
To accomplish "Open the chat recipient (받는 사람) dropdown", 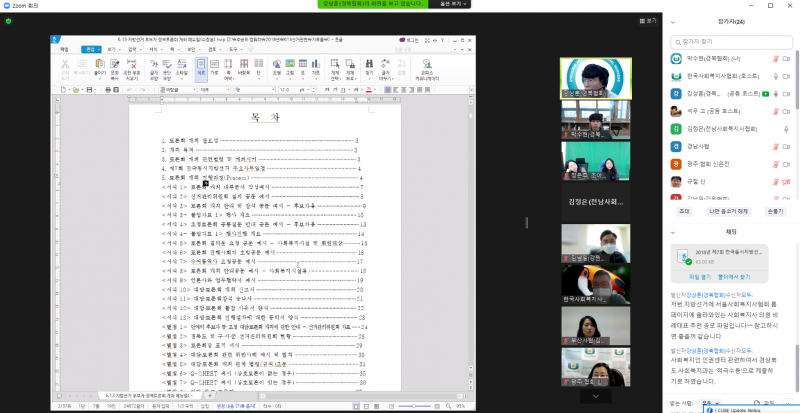I will pyautogui.click(x=710, y=403).
